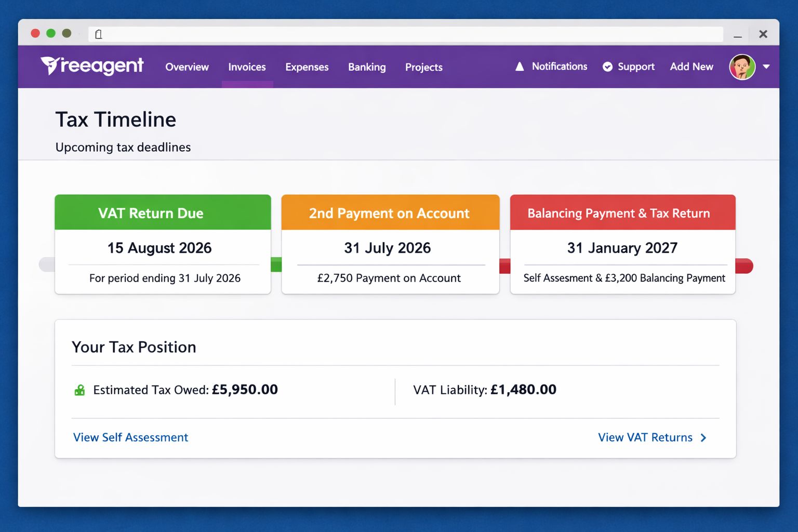Select the 2nd Payment on Account card
This screenshot has height=532, width=798.
390,244
